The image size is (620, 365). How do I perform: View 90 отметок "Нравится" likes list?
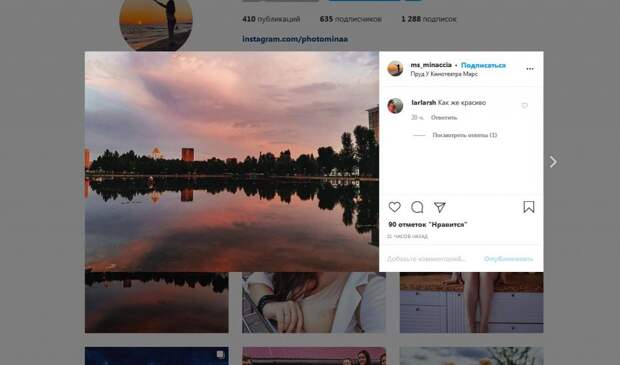[428, 225]
